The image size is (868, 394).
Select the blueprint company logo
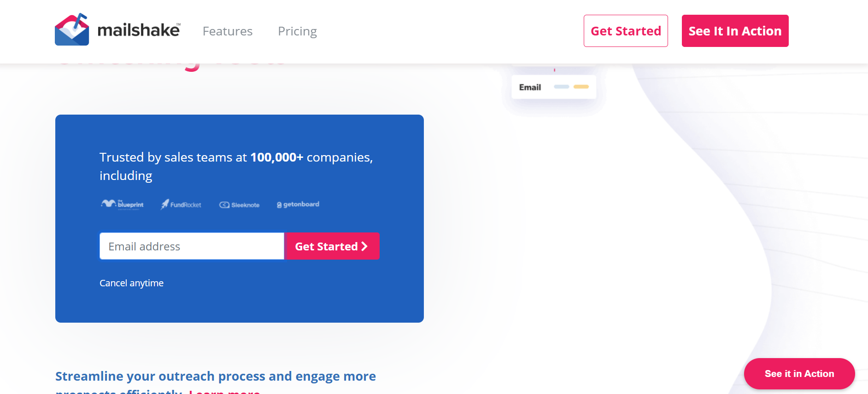pyautogui.click(x=123, y=204)
